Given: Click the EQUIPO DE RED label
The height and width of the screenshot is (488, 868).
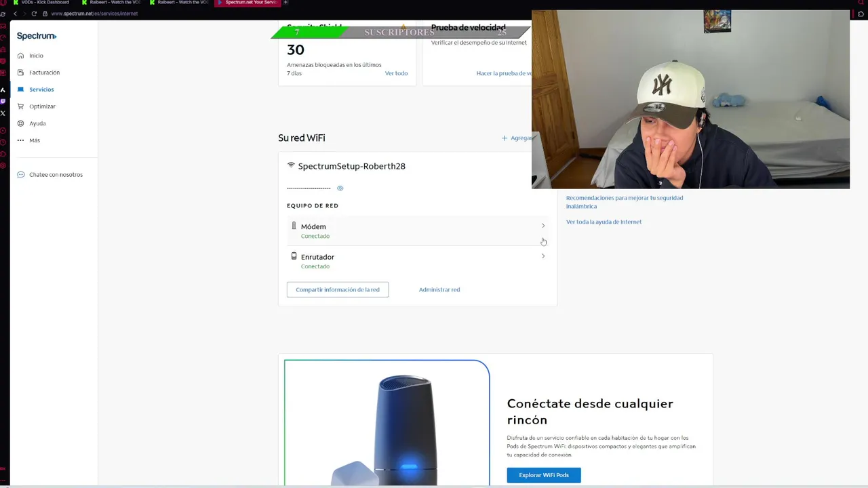Looking at the screenshot, I should coord(313,205).
